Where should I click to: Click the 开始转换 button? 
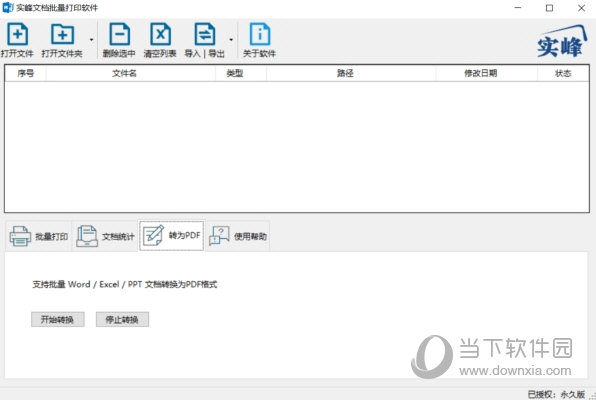pyautogui.click(x=58, y=319)
